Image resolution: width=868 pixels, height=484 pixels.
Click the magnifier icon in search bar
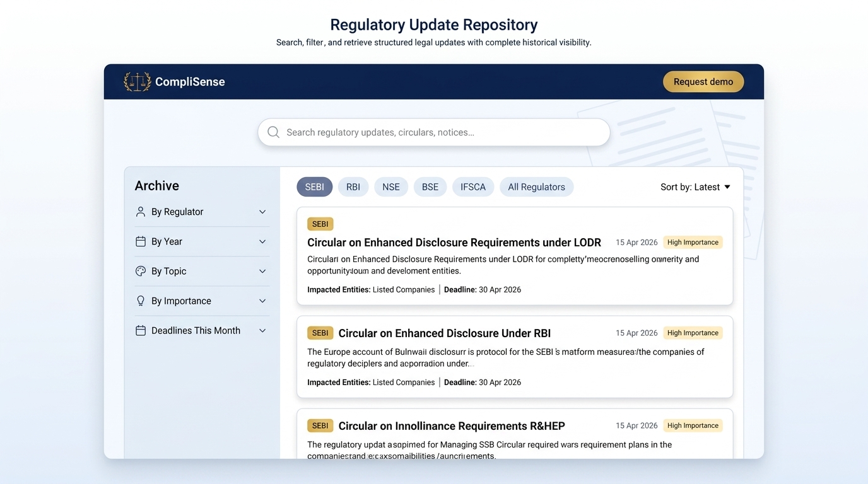pyautogui.click(x=273, y=132)
